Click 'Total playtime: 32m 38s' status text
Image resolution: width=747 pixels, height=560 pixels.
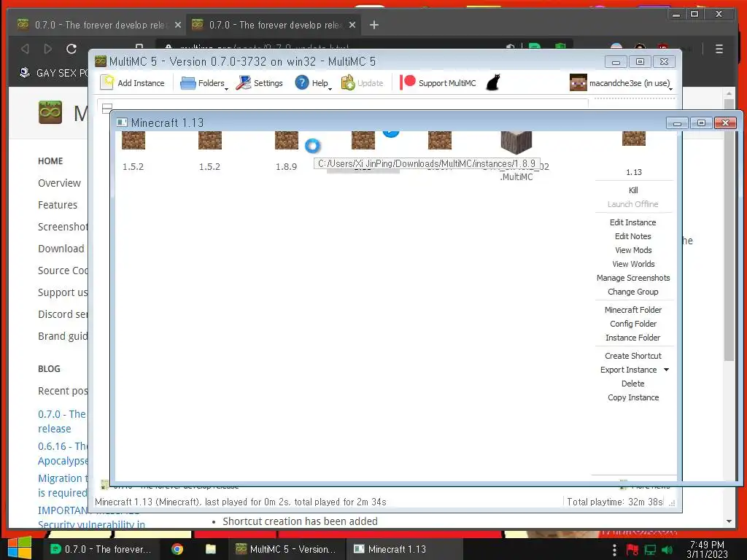[614, 502]
